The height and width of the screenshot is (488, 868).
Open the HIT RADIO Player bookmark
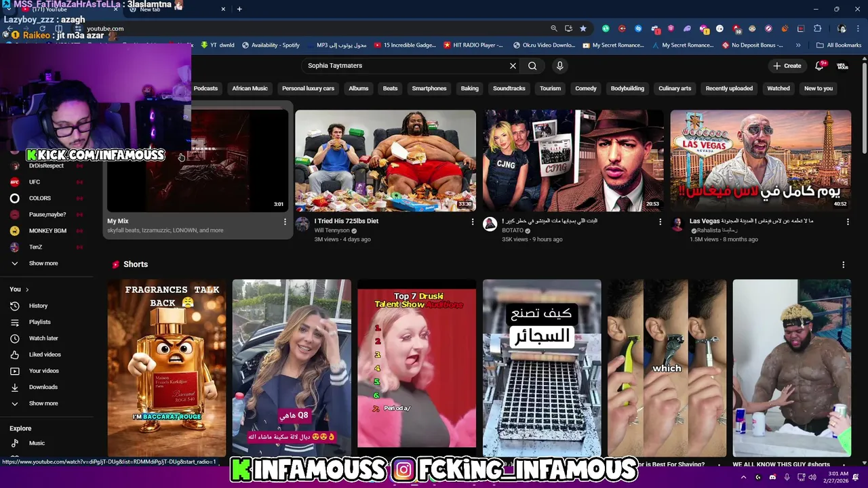(x=473, y=45)
